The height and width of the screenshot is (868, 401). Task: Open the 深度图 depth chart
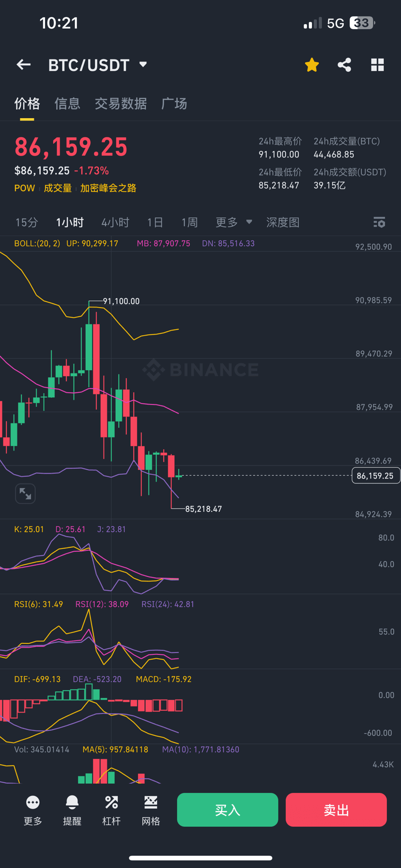pyautogui.click(x=283, y=222)
